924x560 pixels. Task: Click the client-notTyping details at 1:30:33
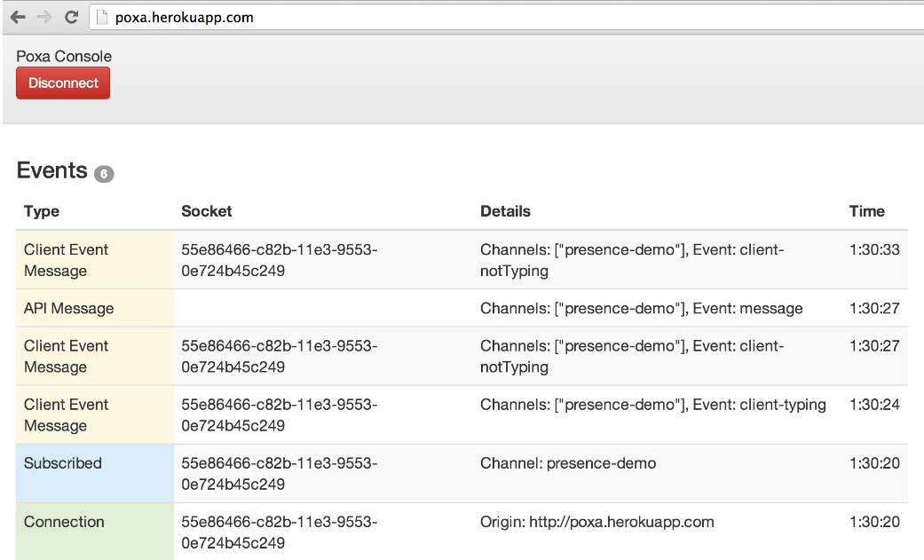[x=632, y=260]
